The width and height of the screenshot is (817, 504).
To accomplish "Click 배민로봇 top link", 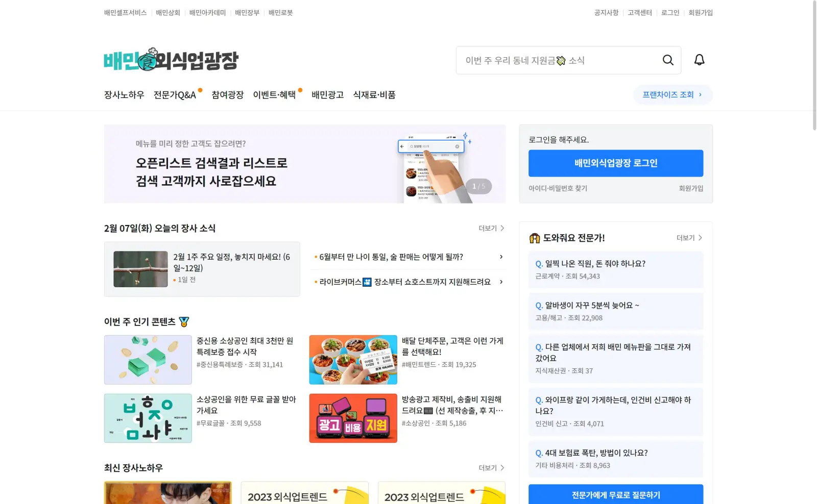I will pyautogui.click(x=280, y=13).
